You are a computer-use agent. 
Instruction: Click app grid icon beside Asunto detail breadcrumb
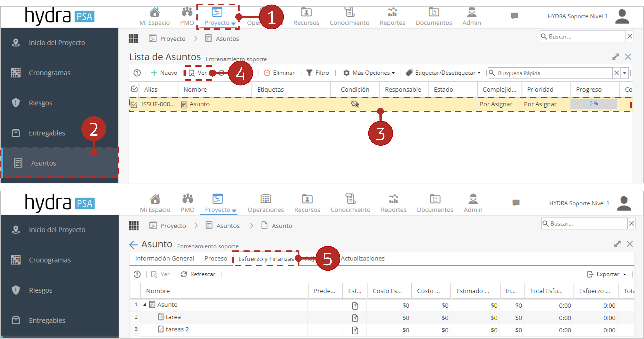134,226
